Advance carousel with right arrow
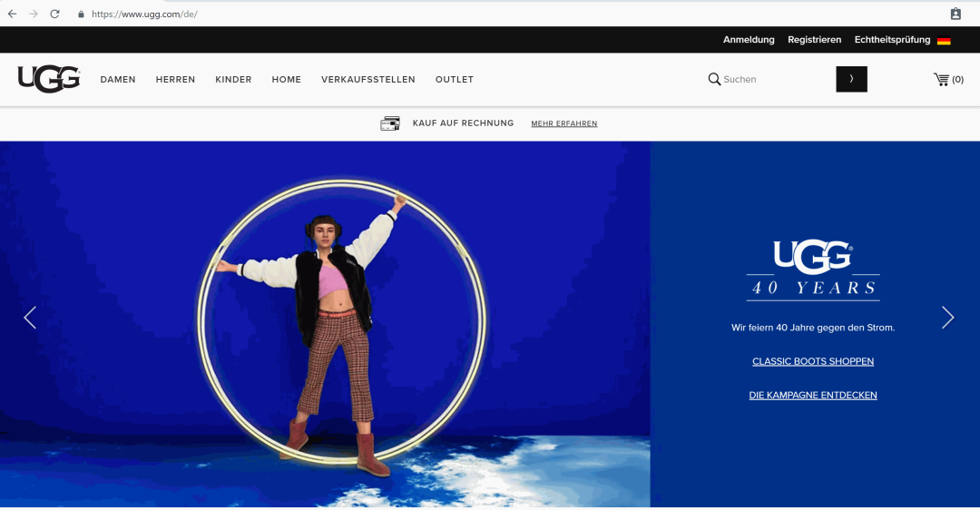This screenshot has height=510, width=980. [947, 318]
